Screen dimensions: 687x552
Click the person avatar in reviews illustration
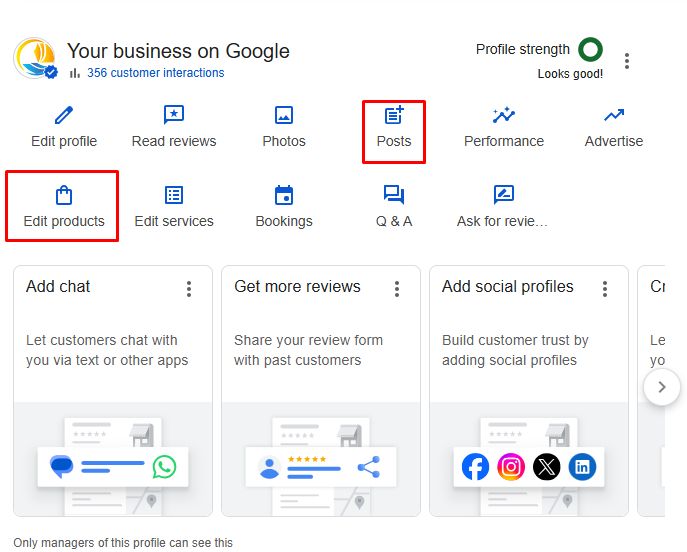pos(269,467)
